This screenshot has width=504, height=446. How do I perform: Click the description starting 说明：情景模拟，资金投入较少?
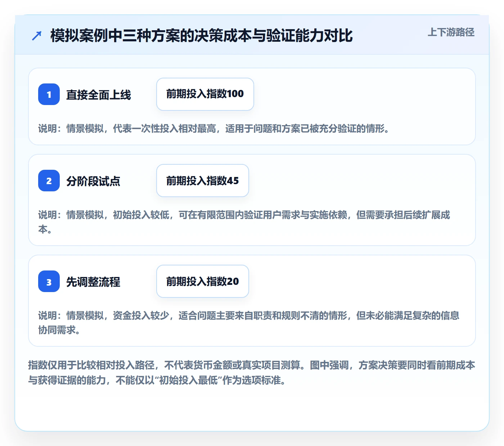click(249, 323)
